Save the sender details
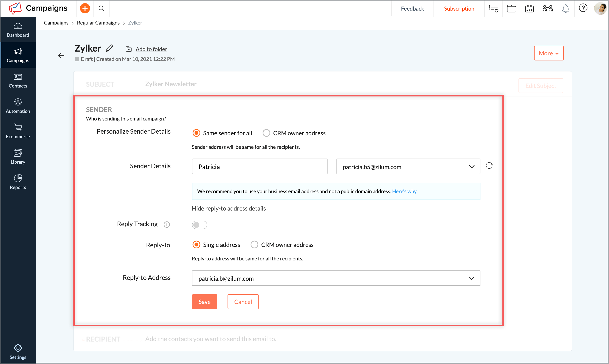Viewport: 609px width, 364px height. 204,302
